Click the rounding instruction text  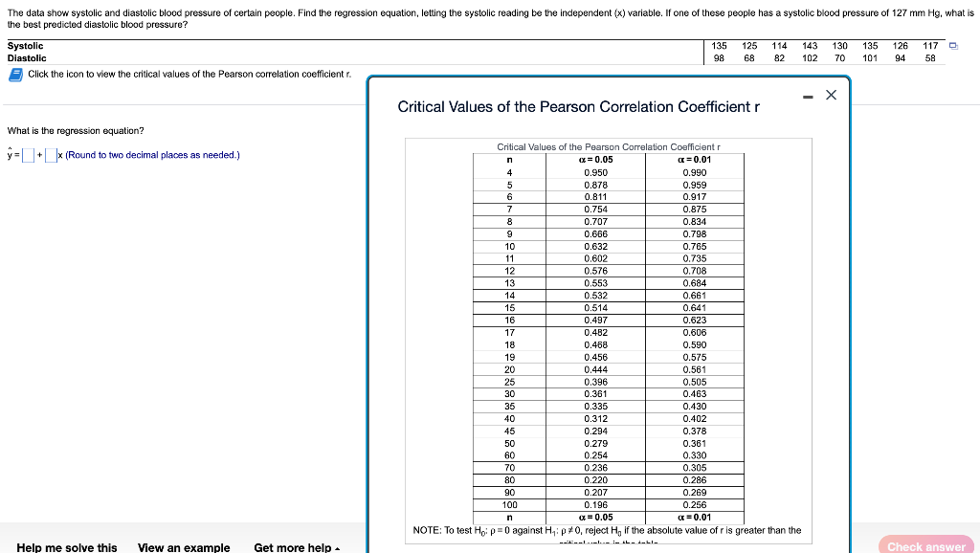click(152, 155)
